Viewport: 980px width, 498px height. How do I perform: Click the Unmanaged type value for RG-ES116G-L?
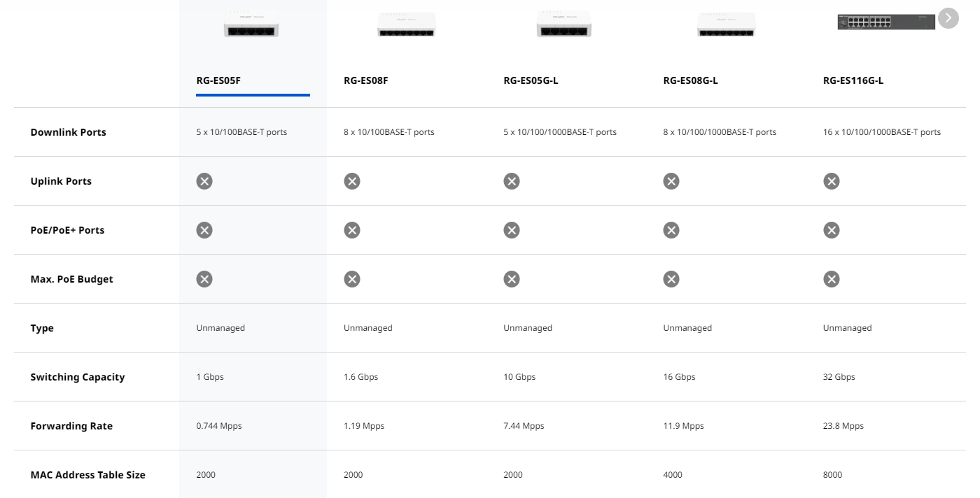[x=848, y=328]
